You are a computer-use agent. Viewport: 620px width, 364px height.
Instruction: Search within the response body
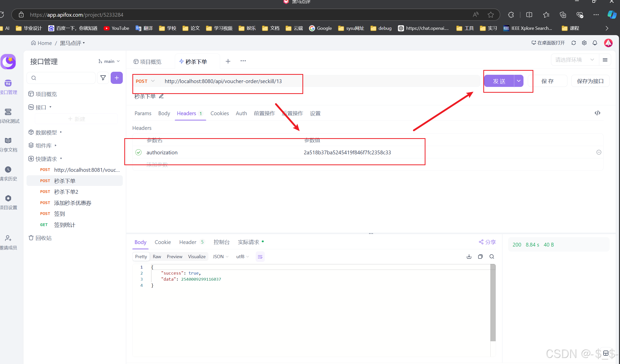point(492,257)
